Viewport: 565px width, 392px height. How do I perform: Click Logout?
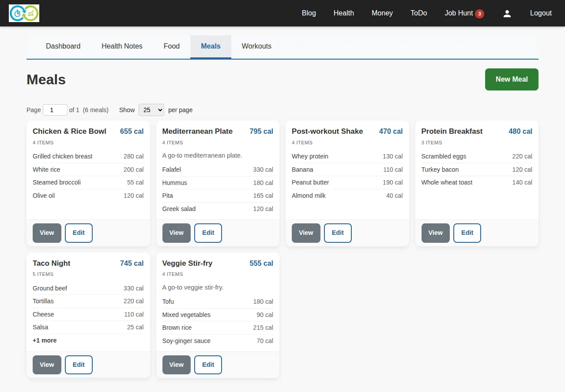[x=541, y=13]
